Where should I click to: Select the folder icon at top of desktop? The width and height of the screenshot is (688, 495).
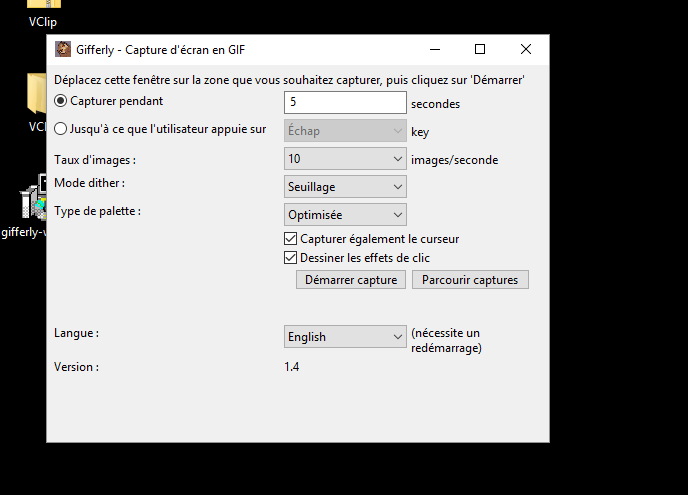[x=43, y=14]
